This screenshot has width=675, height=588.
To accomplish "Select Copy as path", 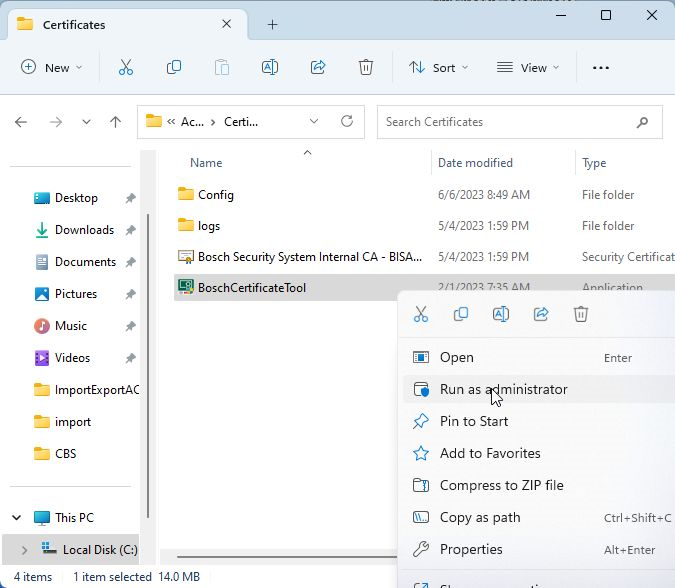I will 480,517.
